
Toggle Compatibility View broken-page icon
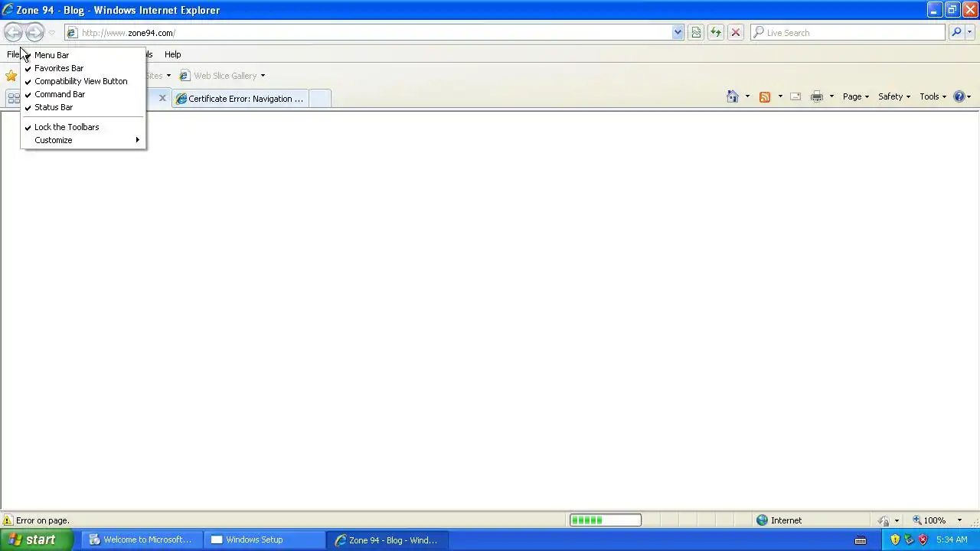695,33
